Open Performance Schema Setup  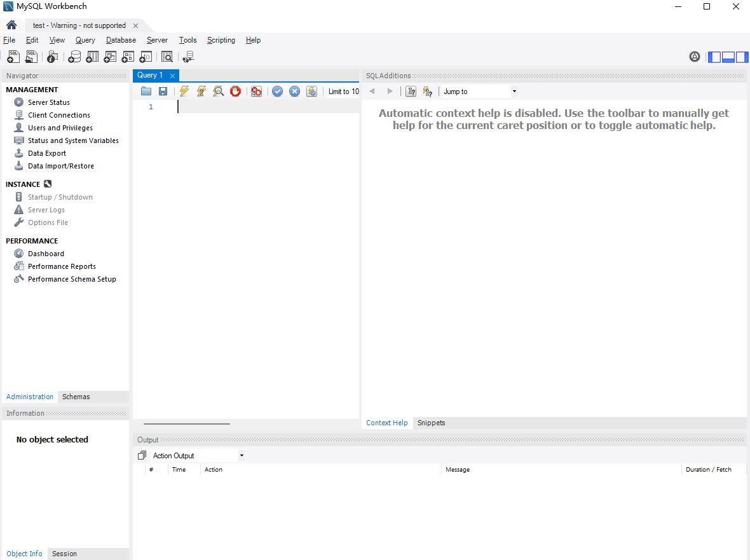(72, 279)
